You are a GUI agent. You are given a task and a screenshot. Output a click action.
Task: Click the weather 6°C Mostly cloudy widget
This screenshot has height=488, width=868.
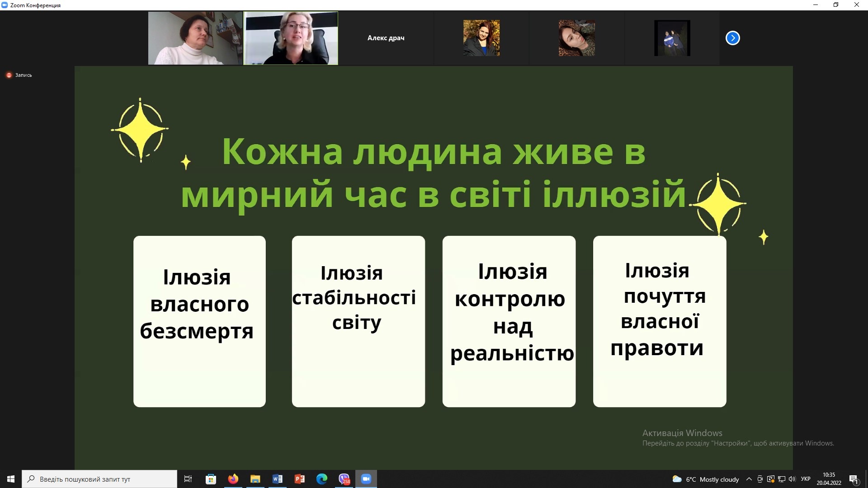(x=705, y=479)
